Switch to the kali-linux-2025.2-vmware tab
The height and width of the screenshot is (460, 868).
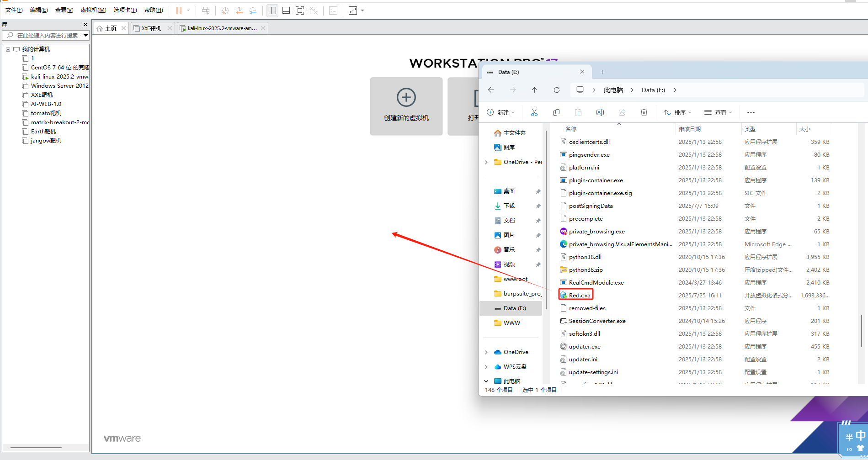[x=222, y=28]
